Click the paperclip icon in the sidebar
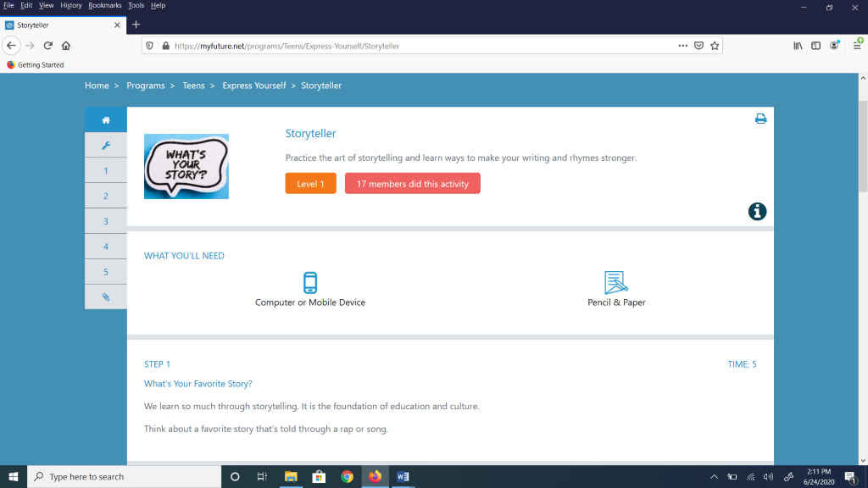This screenshot has height=488, width=868. coord(106,297)
